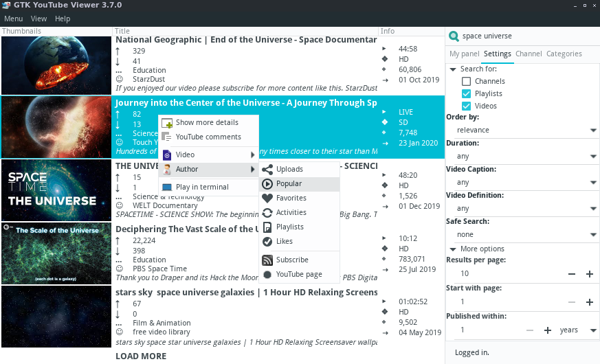Increase Published within value
Image resolution: width=600 pixels, height=364 pixels.
pyautogui.click(x=548, y=330)
